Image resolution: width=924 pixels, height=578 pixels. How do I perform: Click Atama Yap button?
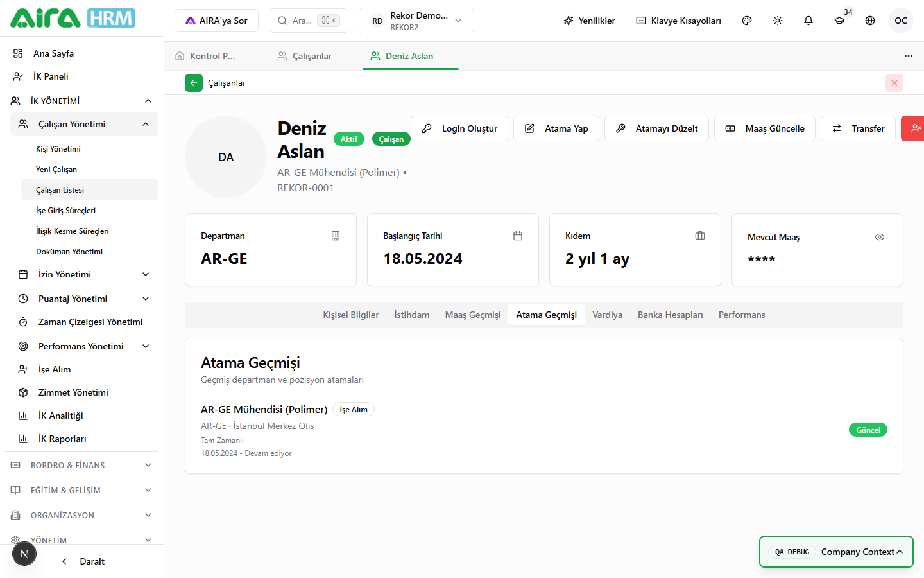pyautogui.click(x=556, y=128)
